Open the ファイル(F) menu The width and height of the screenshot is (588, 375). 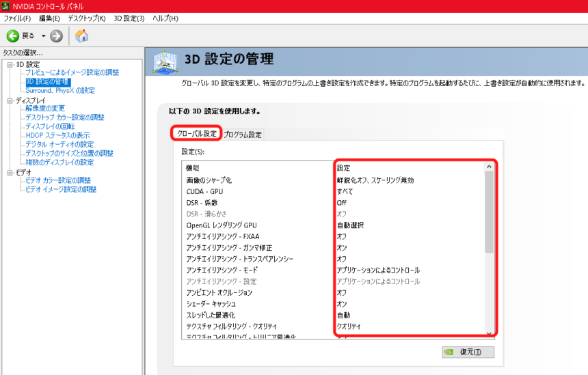click(17, 18)
